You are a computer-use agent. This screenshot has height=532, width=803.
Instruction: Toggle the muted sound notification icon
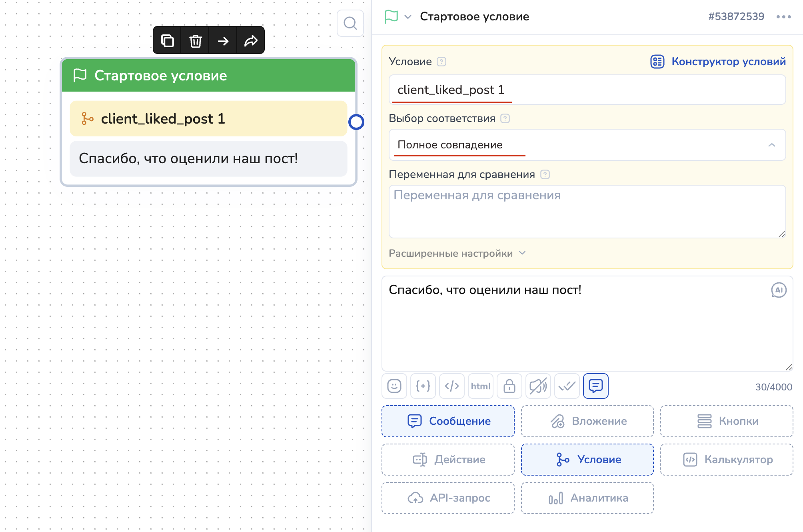click(538, 386)
